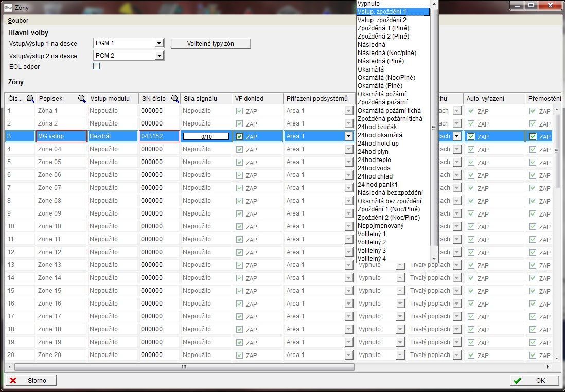Expand the PGM 2 combo box
565x392 pixels.
pyautogui.click(x=158, y=56)
